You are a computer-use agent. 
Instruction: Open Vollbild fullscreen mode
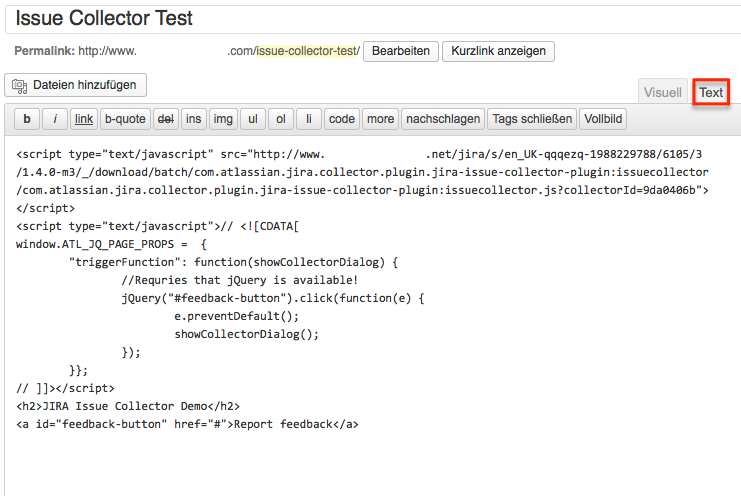603,119
